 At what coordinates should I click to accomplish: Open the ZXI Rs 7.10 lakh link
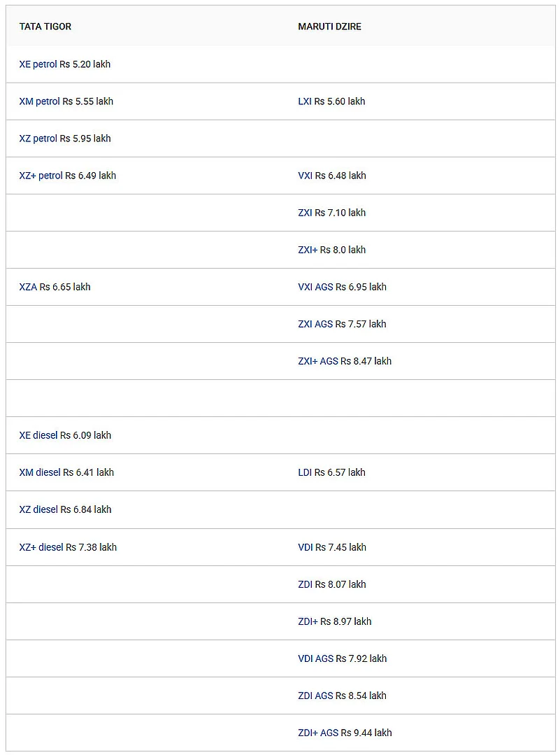point(305,213)
